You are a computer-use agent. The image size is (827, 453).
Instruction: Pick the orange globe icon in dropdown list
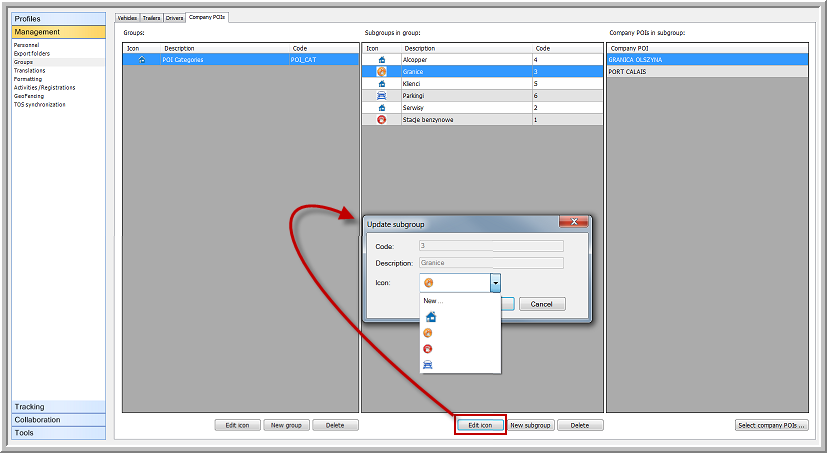point(430,333)
